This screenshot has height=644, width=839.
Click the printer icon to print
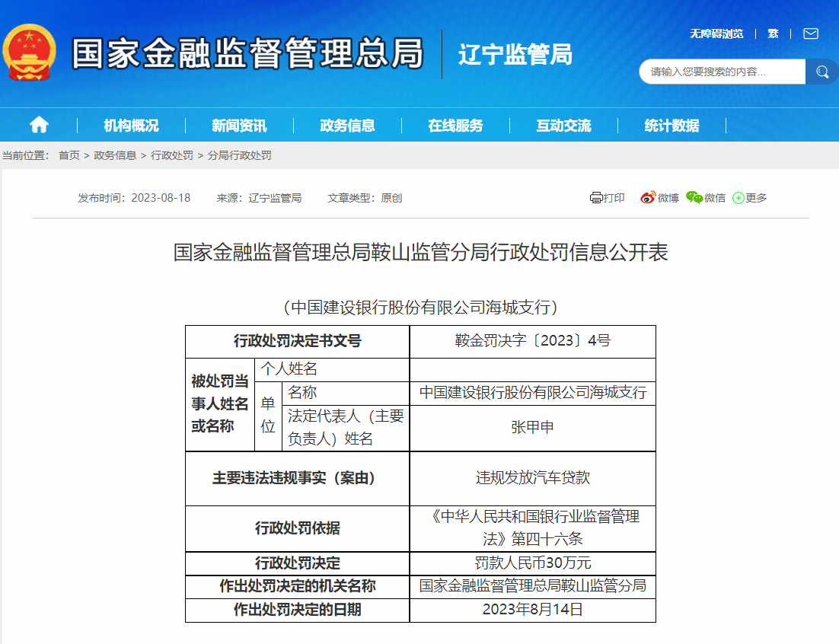596,198
